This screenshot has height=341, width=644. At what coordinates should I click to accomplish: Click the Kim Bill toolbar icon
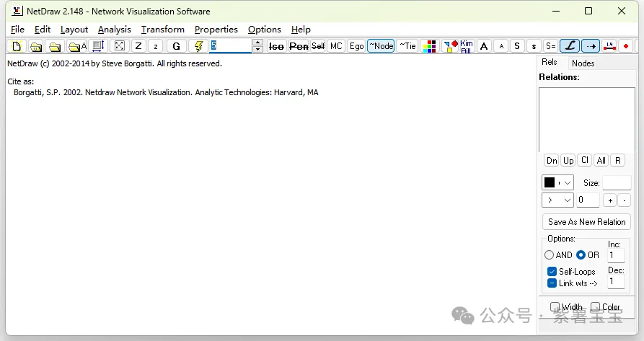pos(467,46)
